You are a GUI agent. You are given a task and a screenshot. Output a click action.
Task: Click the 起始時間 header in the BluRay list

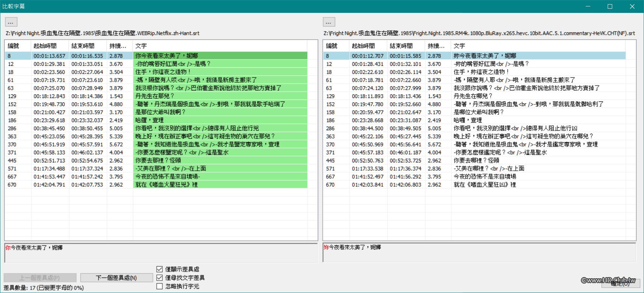(368, 46)
